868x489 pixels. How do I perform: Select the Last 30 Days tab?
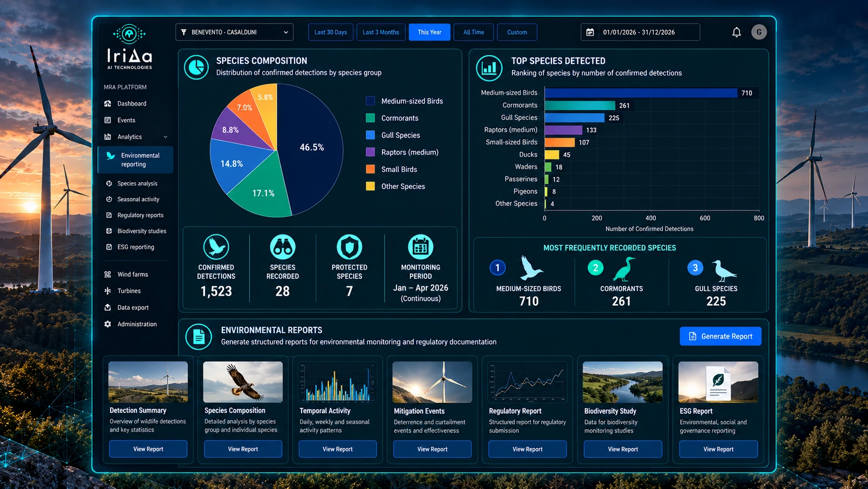point(331,32)
